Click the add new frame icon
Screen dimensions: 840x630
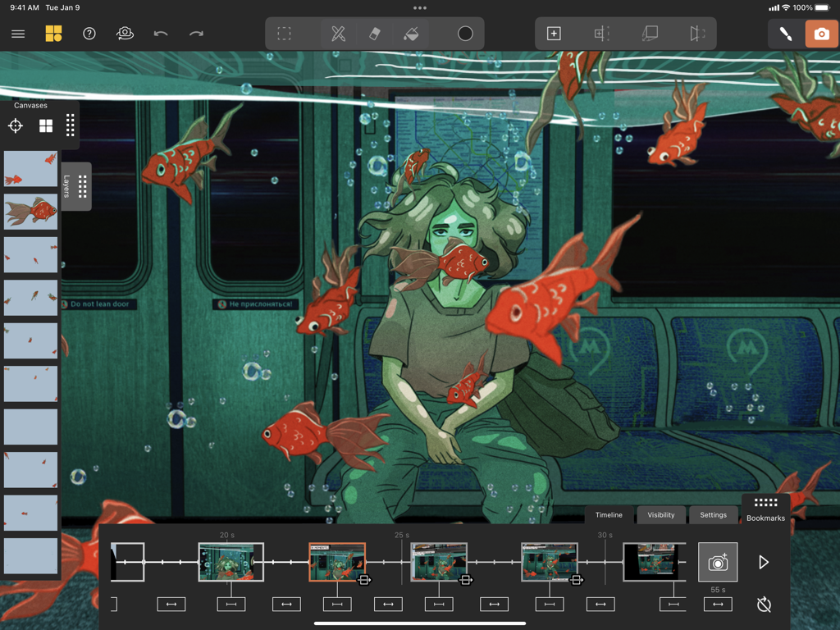click(554, 34)
